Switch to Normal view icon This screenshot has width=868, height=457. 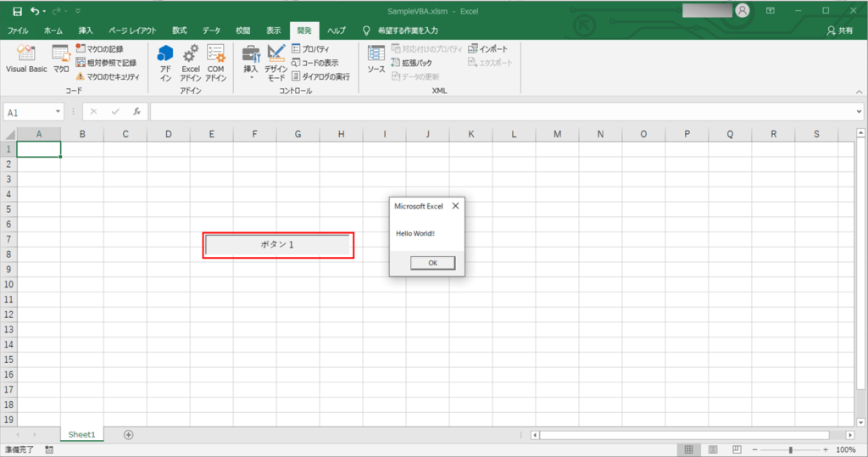coord(688,450)
